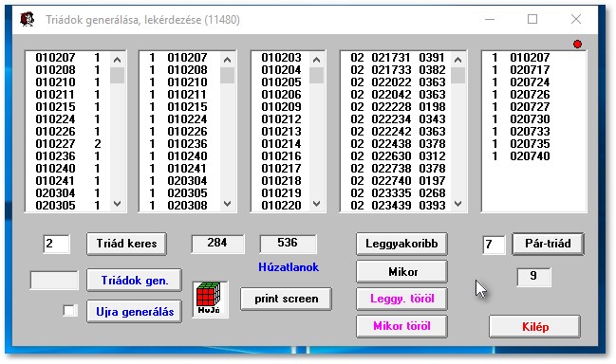The width and height of the screenshot is (616, 364).
Task: Click the Pár-triád button
Action: pos(548,244)
